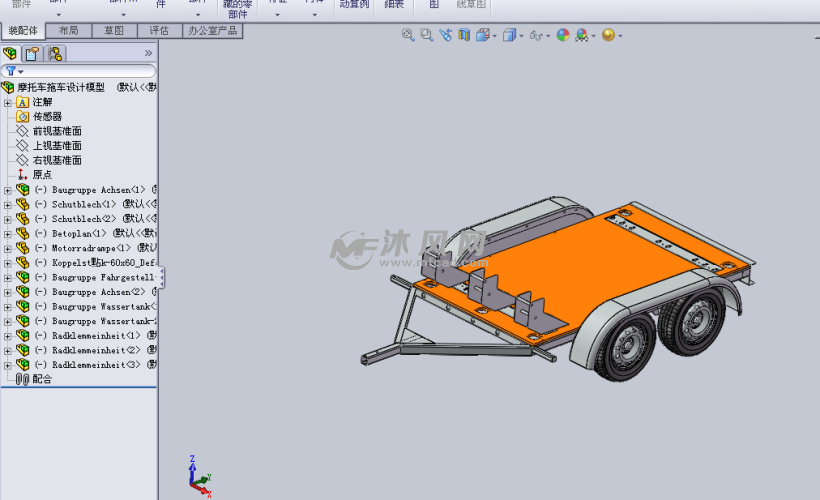Open the Hide/Show Items glasses dropdown
The height and width of the screenshot is (500, 820).
tap(538, 35)
